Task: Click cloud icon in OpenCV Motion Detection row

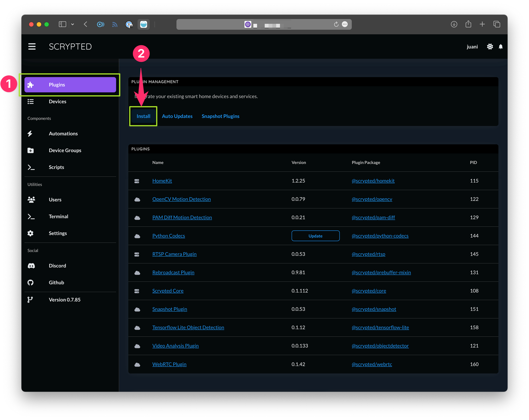Action: [x=137, y=199]
